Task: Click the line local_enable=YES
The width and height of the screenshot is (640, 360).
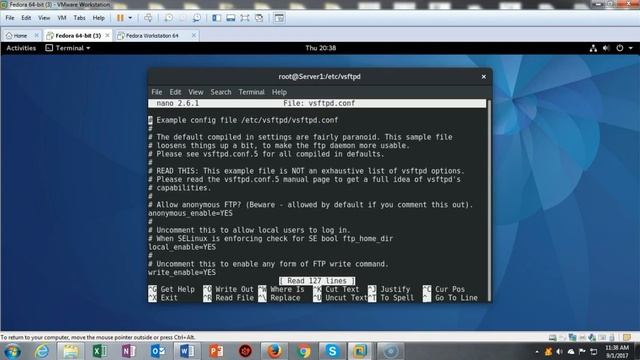Action: click(182, 247)
